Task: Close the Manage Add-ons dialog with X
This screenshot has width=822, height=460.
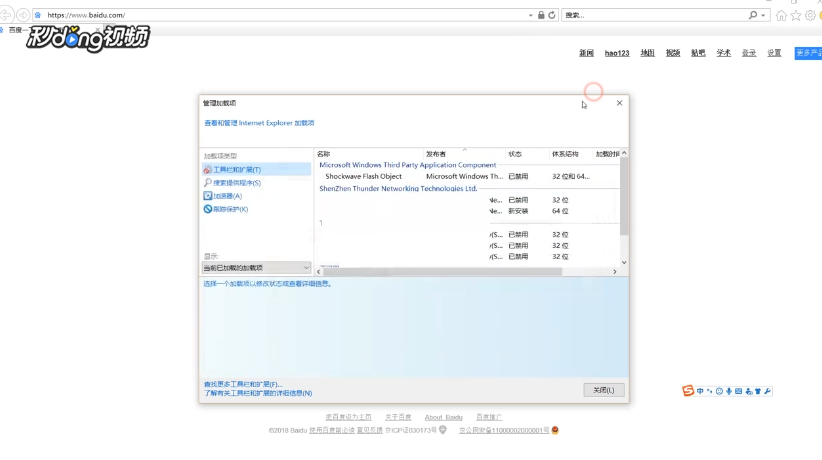Action: [x=620, y=103]
